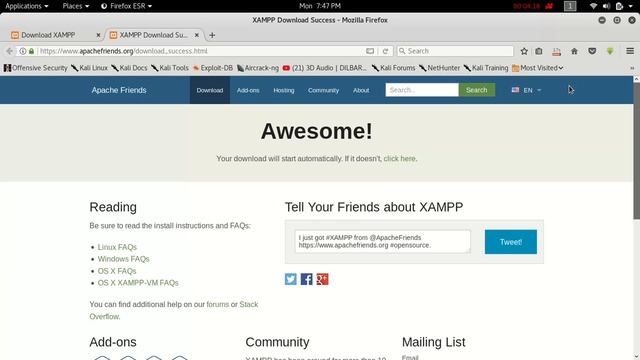Open the bookmarks library icon in the toolbar

pos(539,51)
